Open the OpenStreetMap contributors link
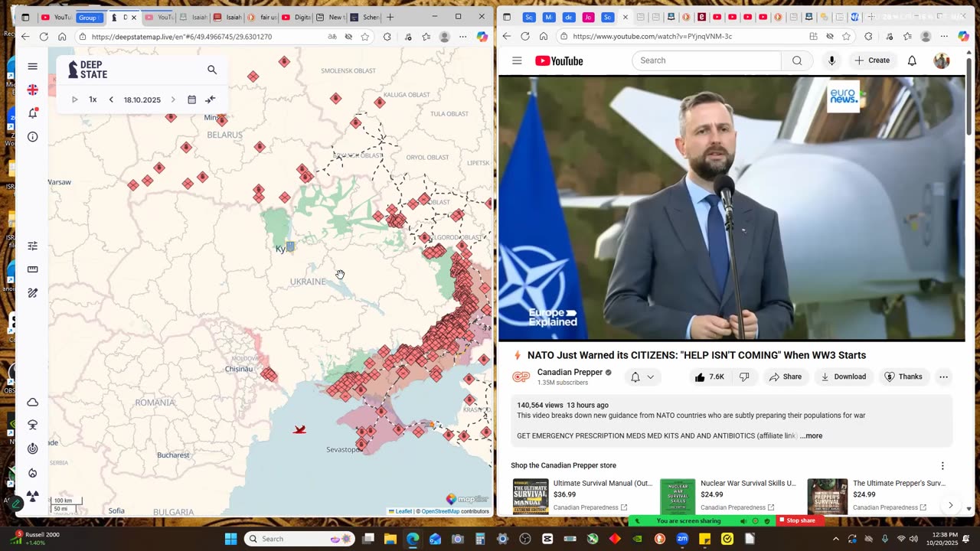The height and width of the screenshot is (551, 980). [440, 511]
